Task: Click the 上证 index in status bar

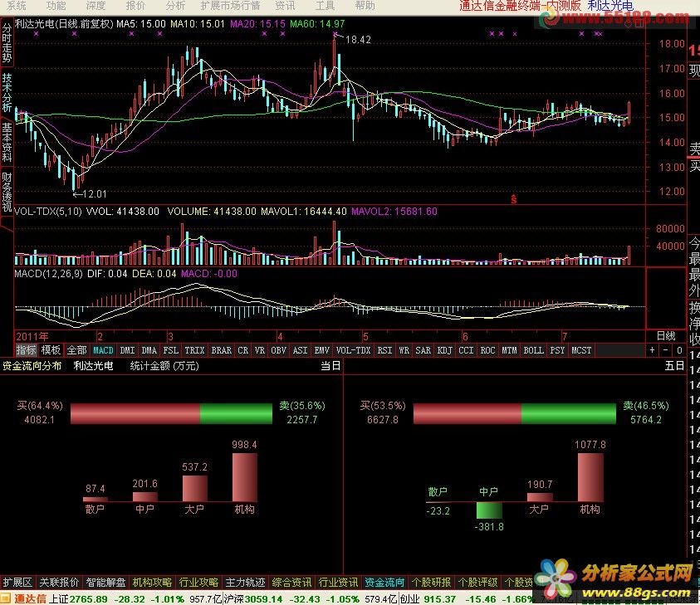Action: 58,598
